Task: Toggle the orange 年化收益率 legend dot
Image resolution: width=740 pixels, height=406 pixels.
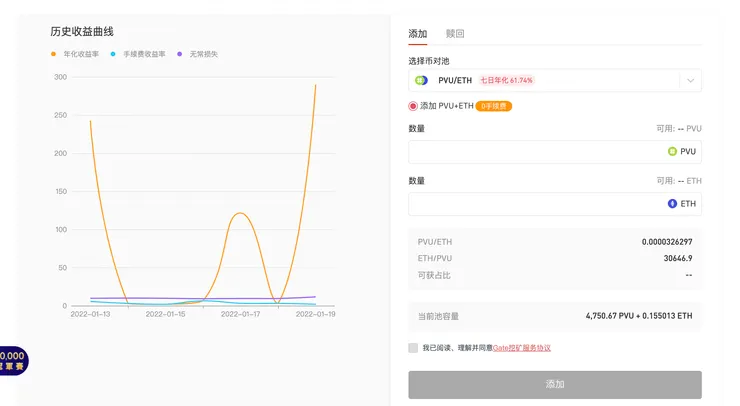Action: point(53,54)
